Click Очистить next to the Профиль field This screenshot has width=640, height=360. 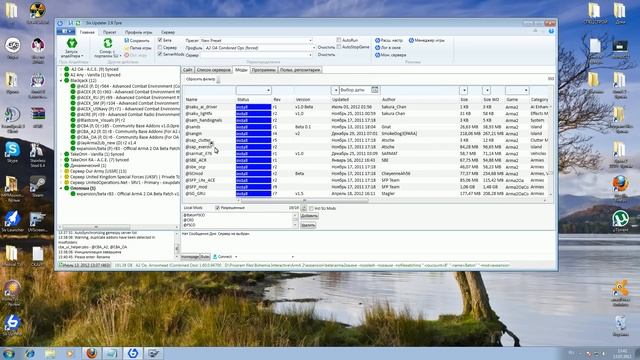click(326, 47)
